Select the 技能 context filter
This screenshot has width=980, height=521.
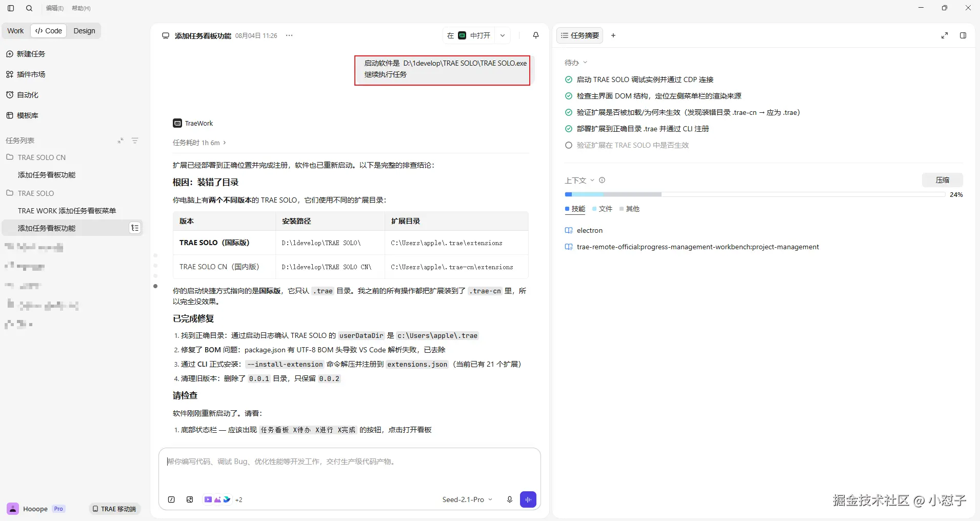pyautogui.click(x=575, y=209)
